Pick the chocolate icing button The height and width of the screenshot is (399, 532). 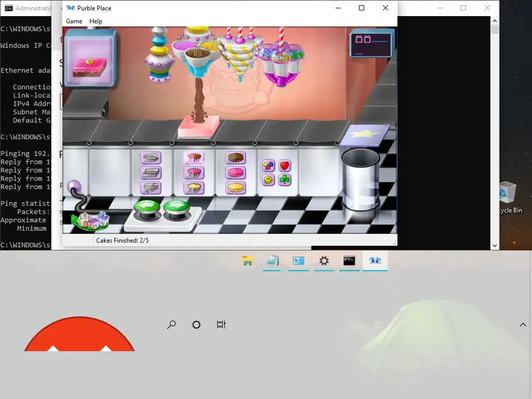click(x=235, y=158)
